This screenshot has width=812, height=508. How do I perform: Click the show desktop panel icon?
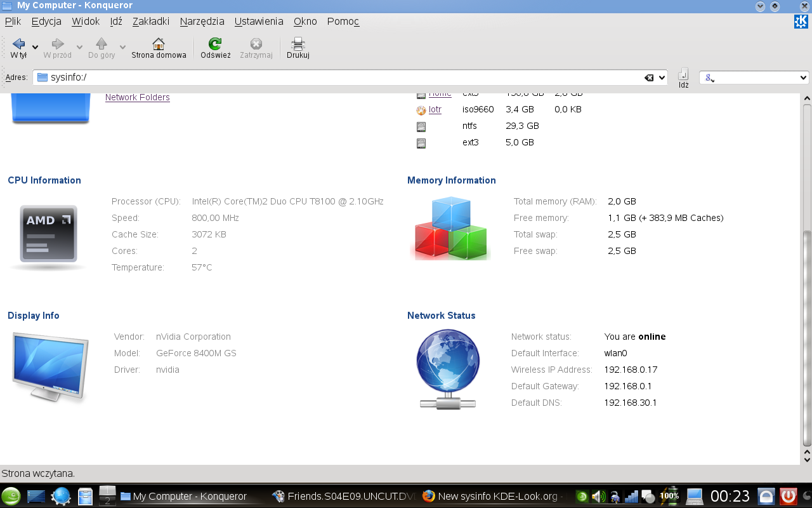tap(36, 496)
